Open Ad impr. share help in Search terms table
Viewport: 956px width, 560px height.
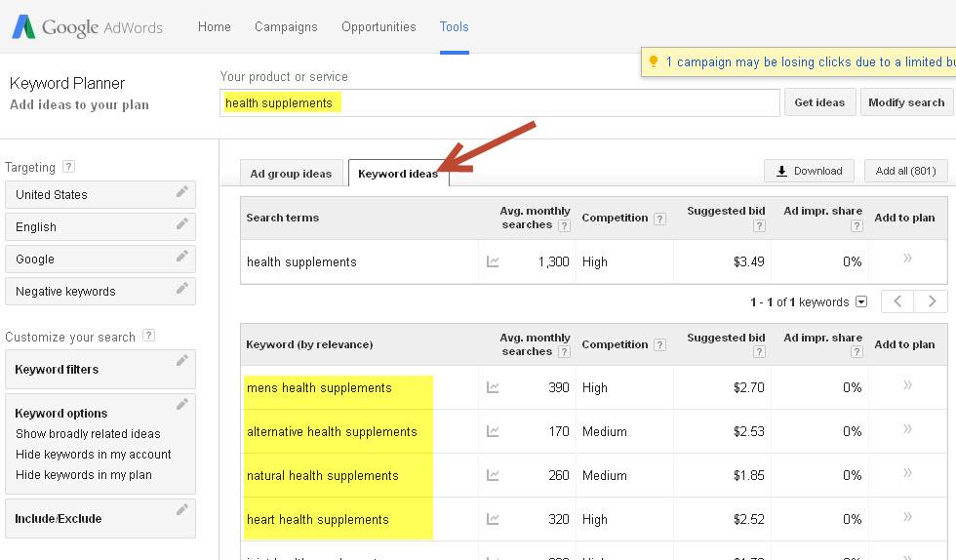(856, 225)
